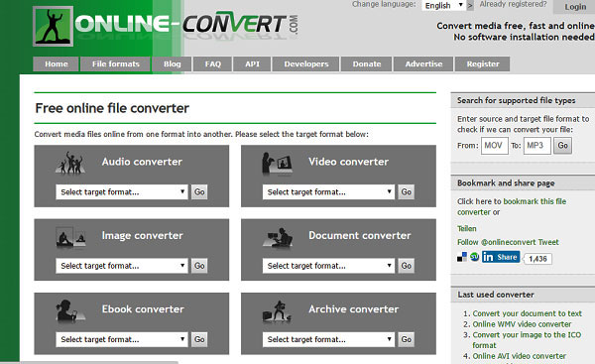Open the Developers menu tab
This screenshot has height=364, width=595.
[x=306, y=64]
